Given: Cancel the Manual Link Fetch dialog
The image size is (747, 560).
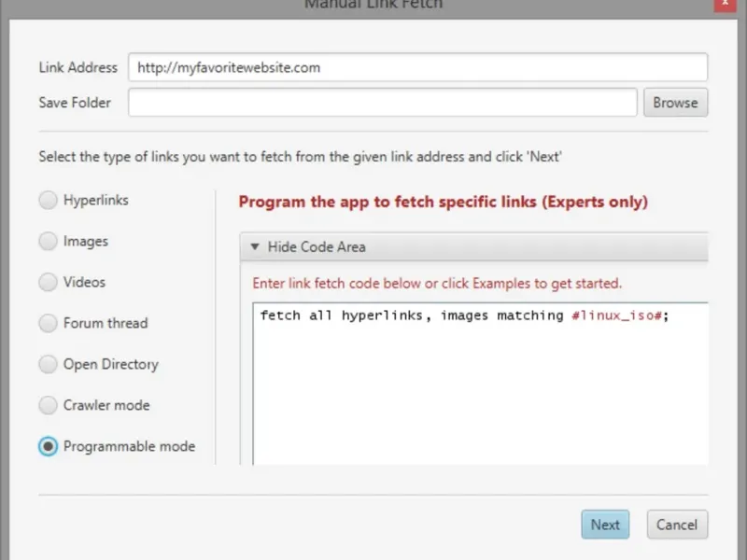Looking at the screenshot, I should tap(677, 525).
